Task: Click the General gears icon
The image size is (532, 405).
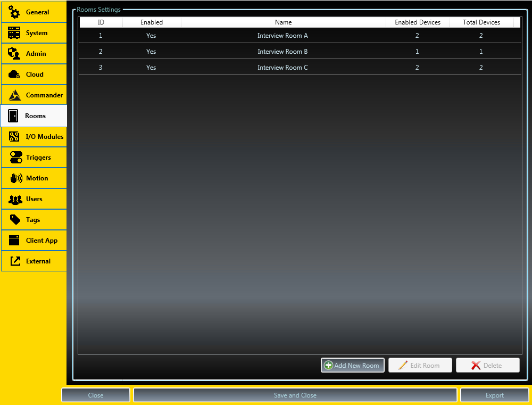Action: pos(14,12)
